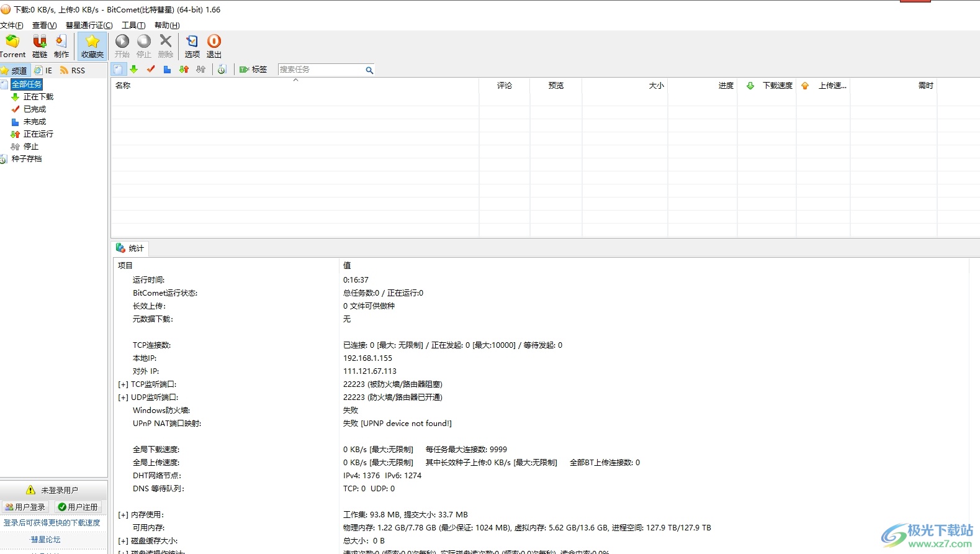Show all tasks filter icon in filter bar
The image size is (980, 554).
[119, 70]
